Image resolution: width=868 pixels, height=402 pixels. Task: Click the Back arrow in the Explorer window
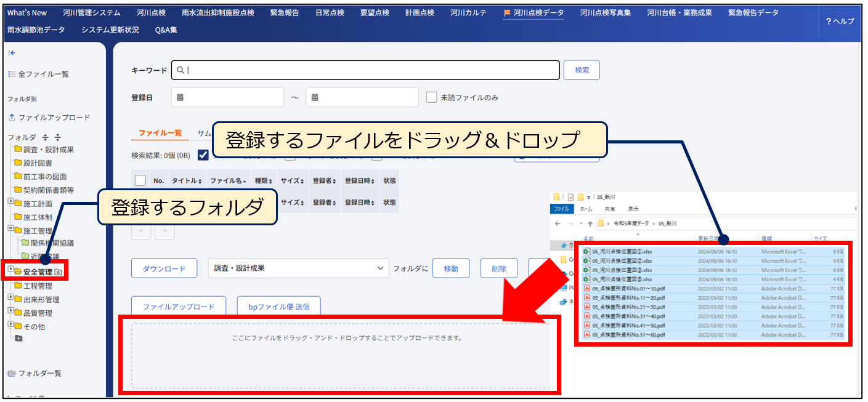(558, 223)
